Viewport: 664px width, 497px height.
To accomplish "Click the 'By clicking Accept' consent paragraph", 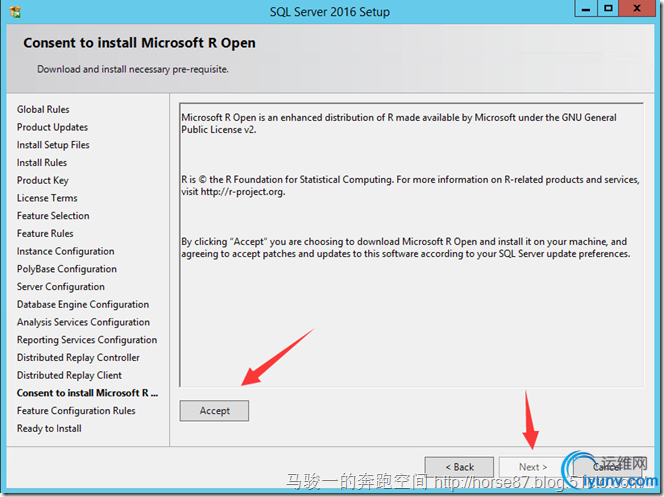I will (x=406, y=248).
